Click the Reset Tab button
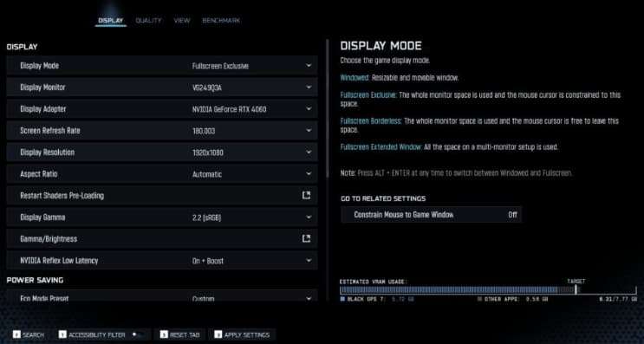This screenshot has width=644, height=344. pos(180,334)
